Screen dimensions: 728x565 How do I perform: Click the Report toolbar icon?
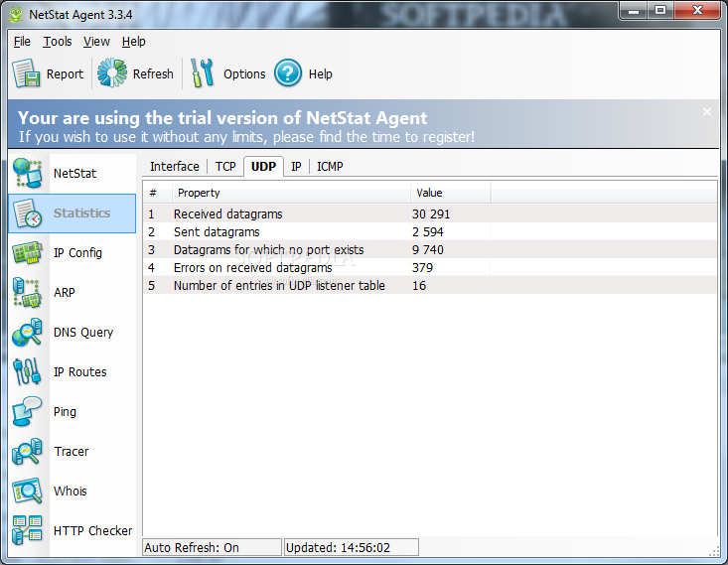click(26, 73)
